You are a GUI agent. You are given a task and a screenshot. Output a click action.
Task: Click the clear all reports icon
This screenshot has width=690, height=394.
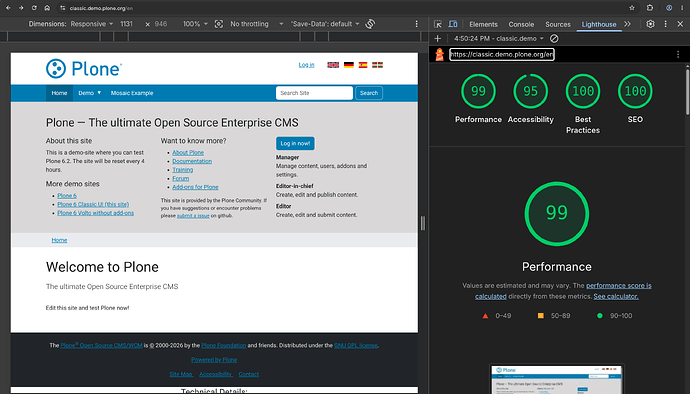554,39
